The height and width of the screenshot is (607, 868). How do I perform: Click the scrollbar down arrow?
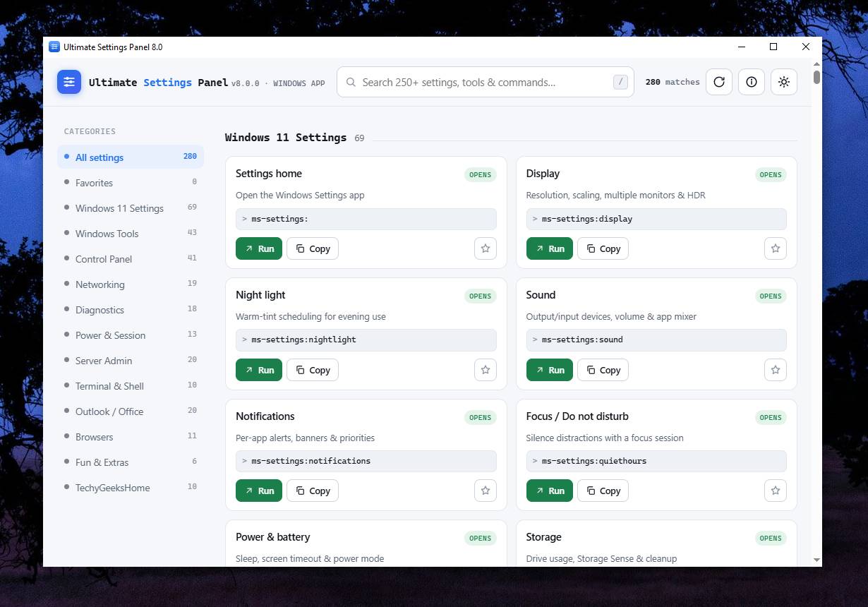coord(816,560)
